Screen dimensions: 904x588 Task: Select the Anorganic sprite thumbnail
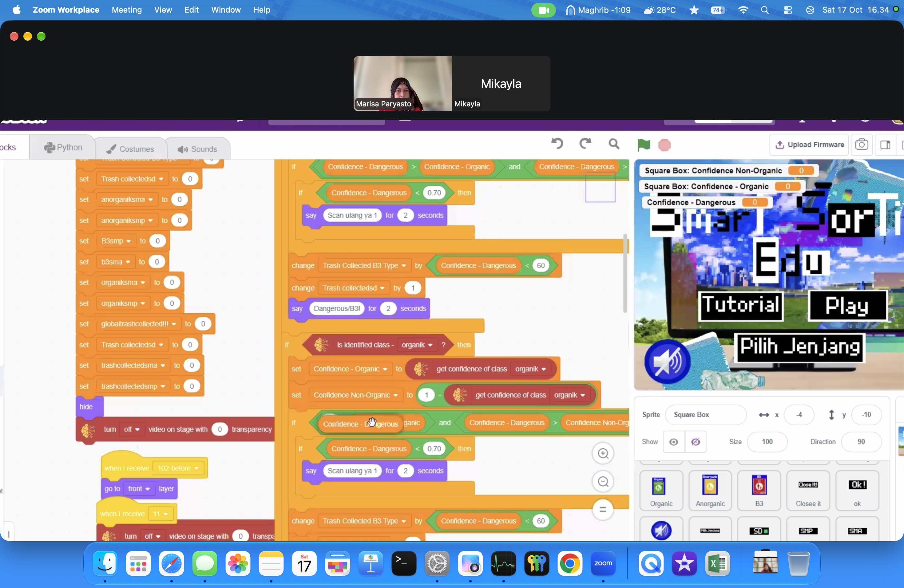click(710, 491)
